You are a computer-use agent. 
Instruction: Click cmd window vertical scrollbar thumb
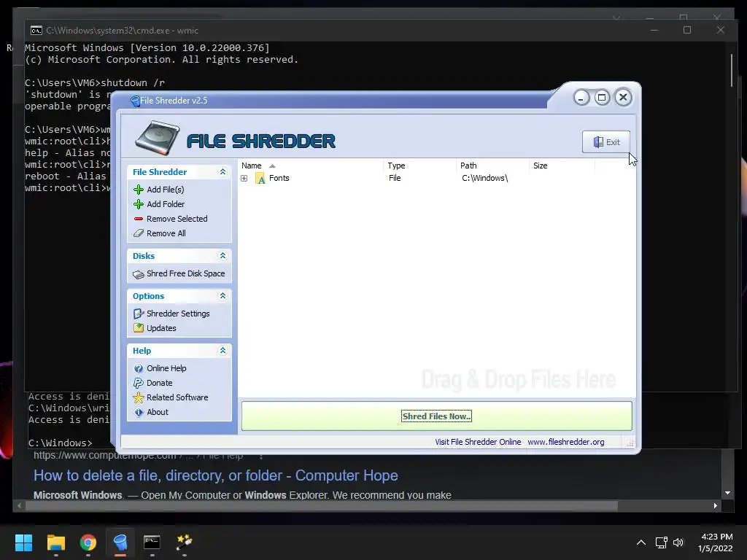coord(732,71)
